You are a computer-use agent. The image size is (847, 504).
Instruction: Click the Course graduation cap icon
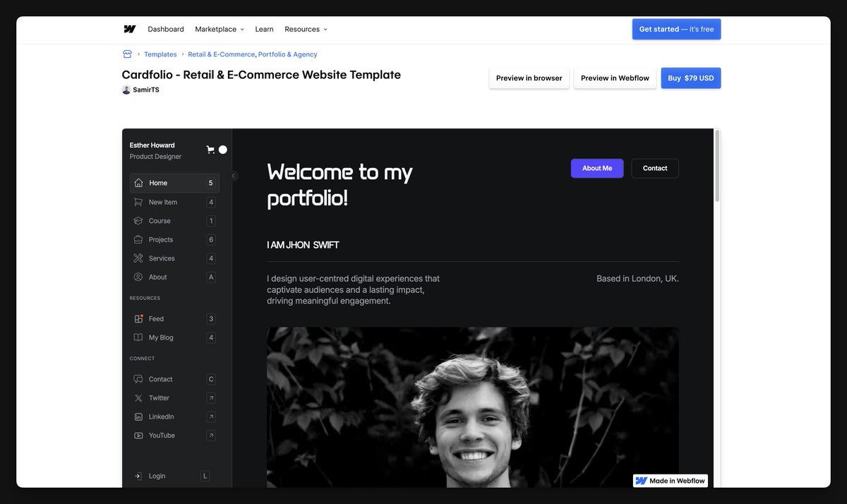[x=138, y=221]
